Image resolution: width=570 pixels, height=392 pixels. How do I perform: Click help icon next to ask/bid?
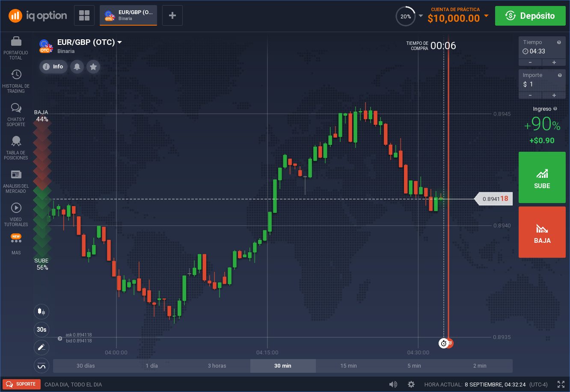coord(60,338)
